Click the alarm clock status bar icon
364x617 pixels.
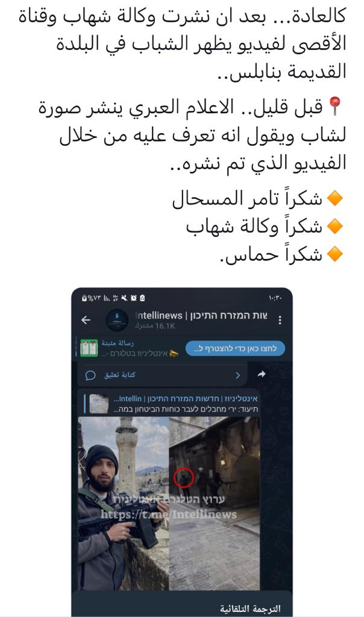click(134, 298)
